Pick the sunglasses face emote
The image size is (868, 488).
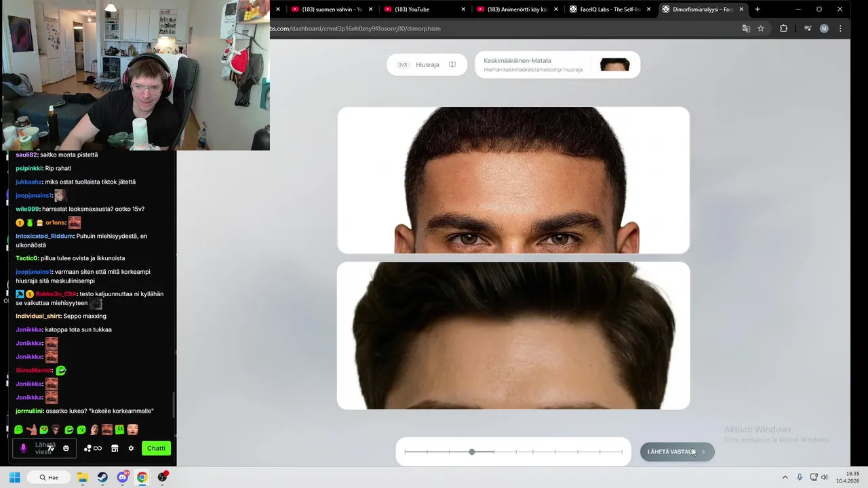(56, 430)
